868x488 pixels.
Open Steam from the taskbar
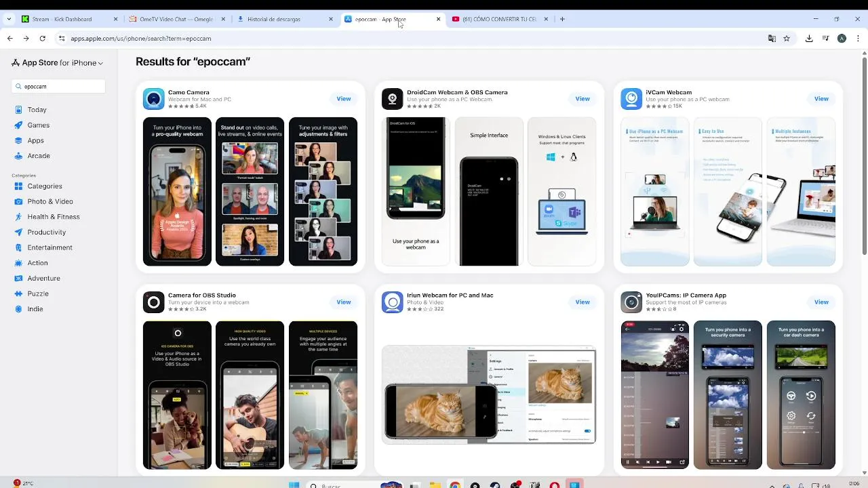(494, 485)
